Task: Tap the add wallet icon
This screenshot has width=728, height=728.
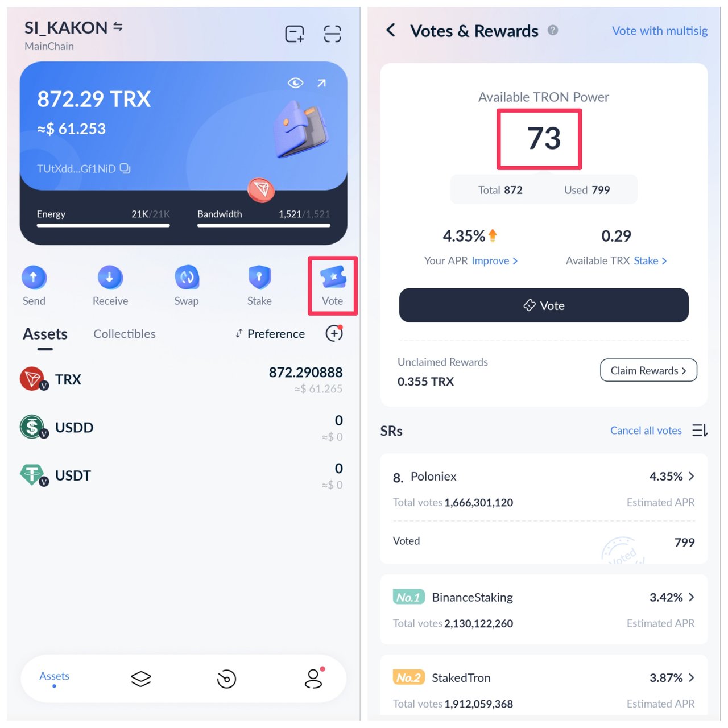Action: click(295, 34)
